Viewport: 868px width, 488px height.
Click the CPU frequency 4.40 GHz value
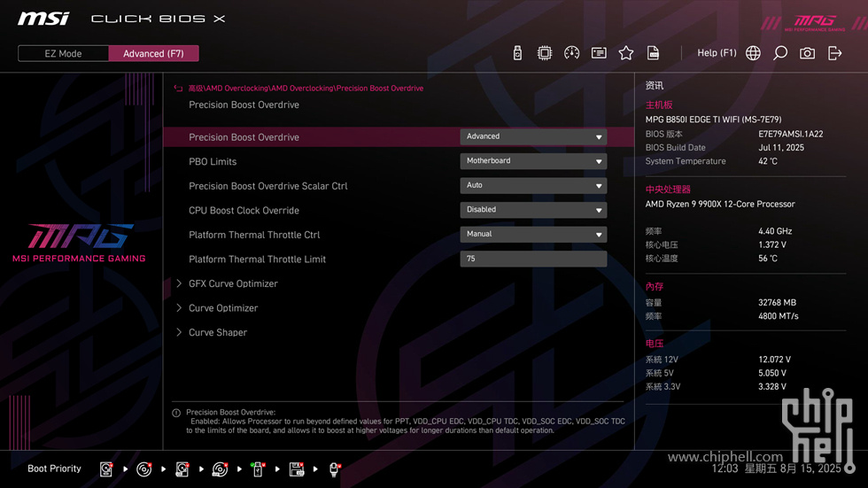click(x=775, y=231)
